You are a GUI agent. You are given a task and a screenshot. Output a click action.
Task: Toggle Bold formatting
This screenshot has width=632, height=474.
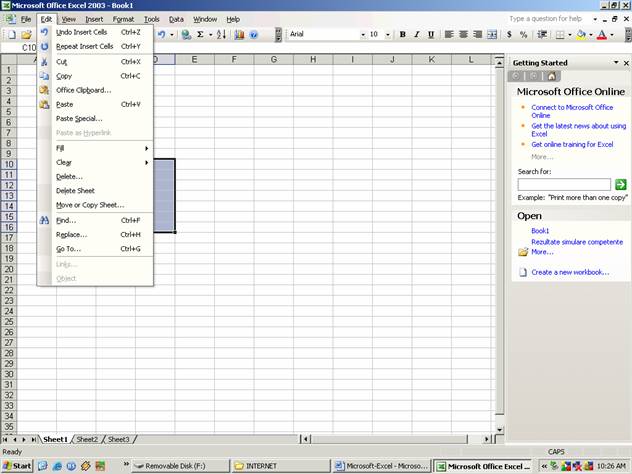[x=402, y=35]
